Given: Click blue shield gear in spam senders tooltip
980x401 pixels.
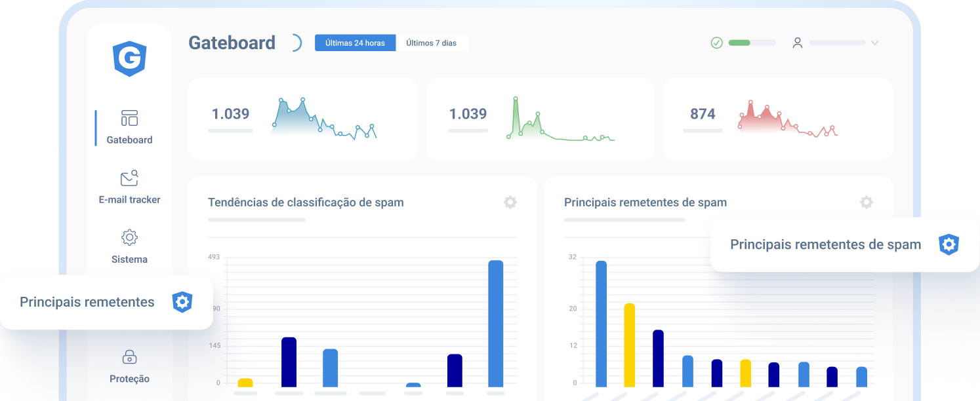Looking at the screenshot, I should 949,244.
